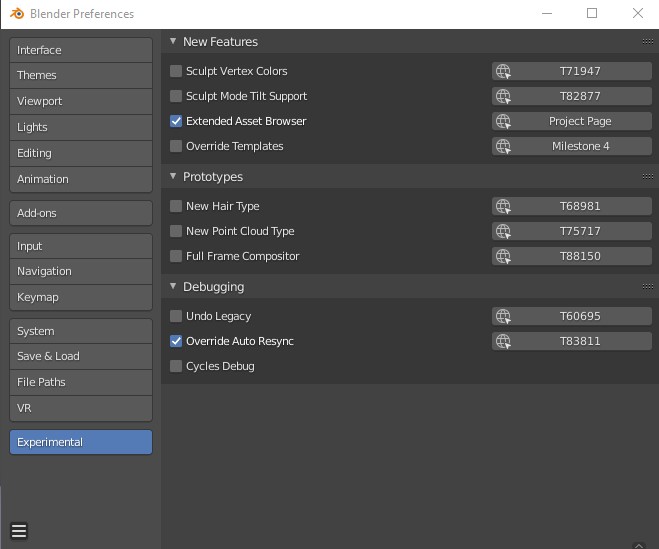
Task: Click the Blender logo in title bar
Action: tap(16, 14)
